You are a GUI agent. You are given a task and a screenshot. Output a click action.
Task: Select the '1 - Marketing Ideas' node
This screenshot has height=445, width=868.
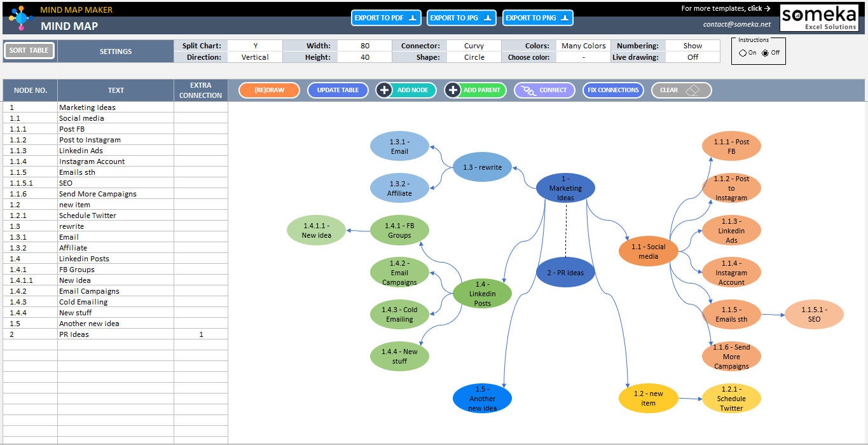pos(565,188)
